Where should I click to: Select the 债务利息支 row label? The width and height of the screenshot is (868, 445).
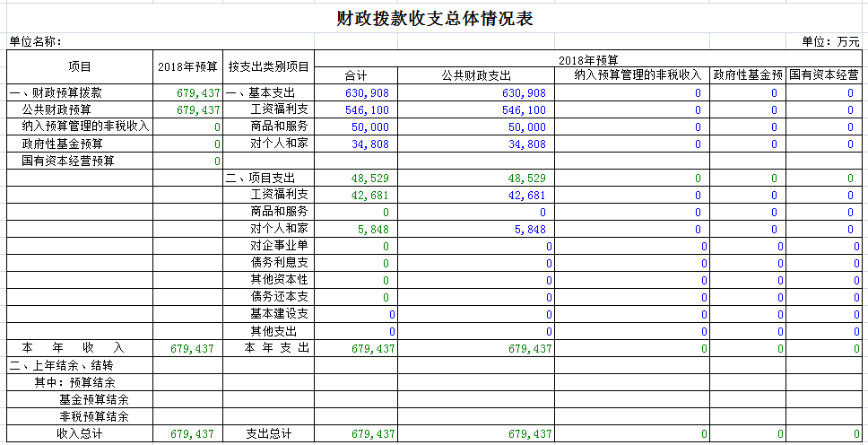click(280, 263)
